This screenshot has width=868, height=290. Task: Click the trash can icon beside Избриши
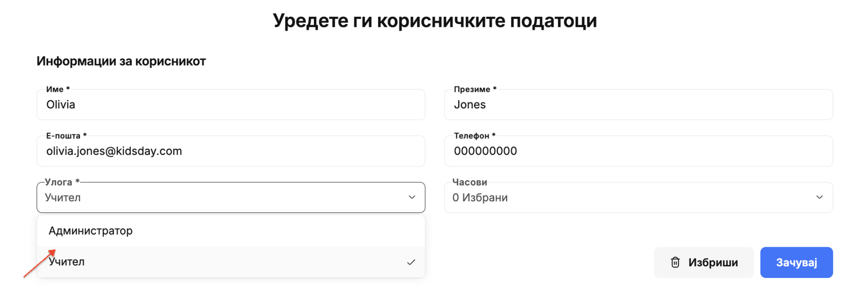pyautogui.click(x=675, y=263)
